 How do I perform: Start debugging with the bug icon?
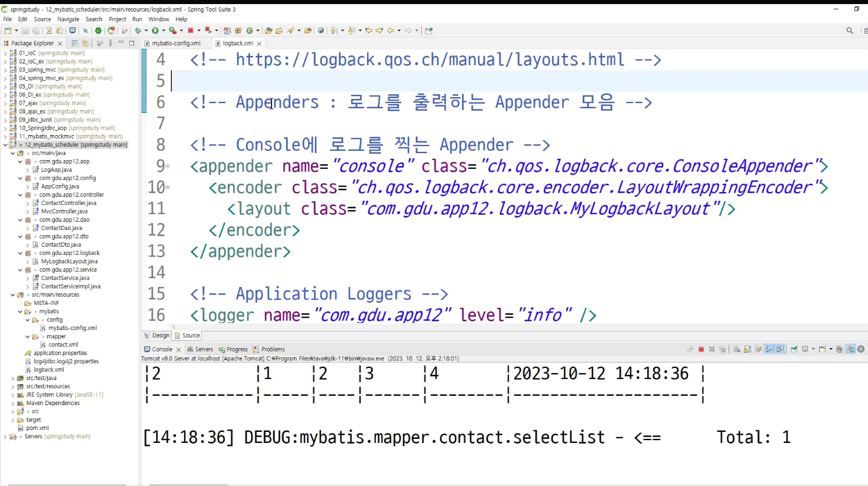pos(138,30)
